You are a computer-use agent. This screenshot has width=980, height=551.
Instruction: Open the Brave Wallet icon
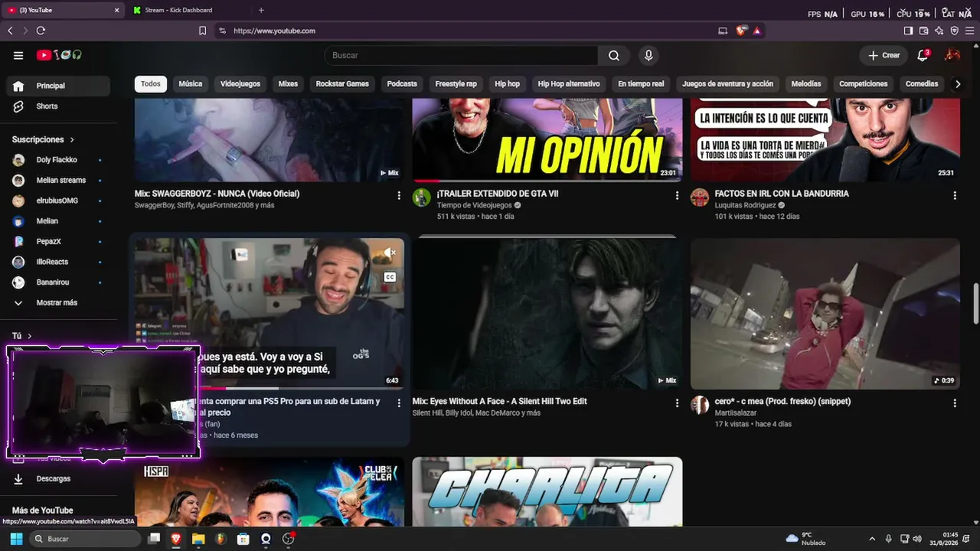point(924,31)
